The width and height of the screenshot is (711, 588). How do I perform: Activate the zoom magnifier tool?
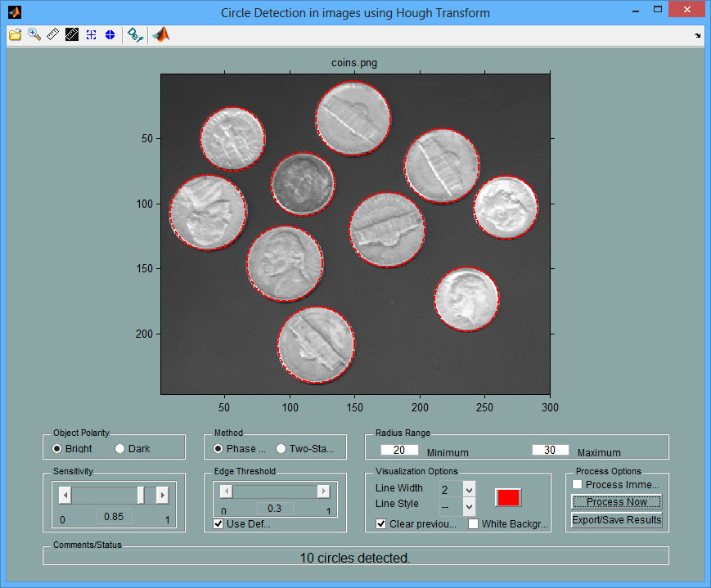34,34
